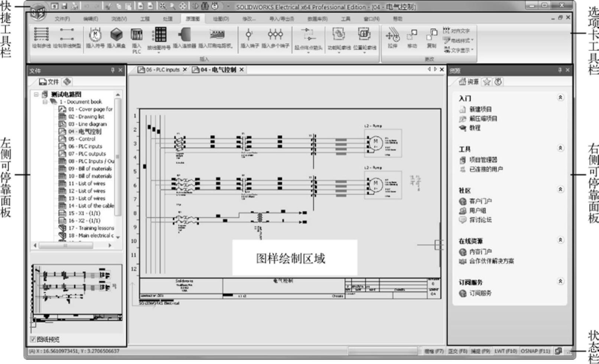Open the 项目管理器 link
This screenshot has width=599, height=364.
click(x=483, y=160)
